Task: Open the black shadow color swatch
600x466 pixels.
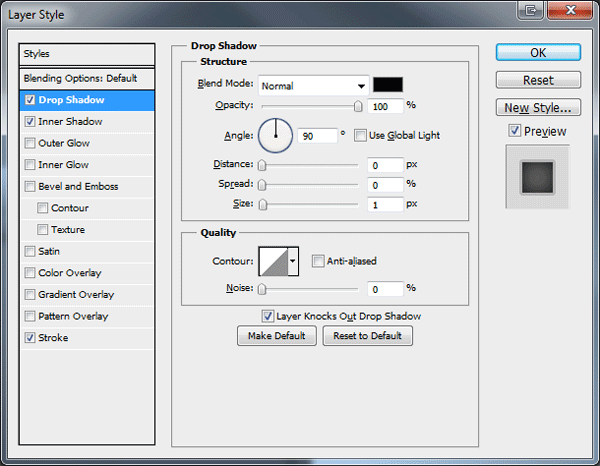Action: pyautogui.click(x=388, y=85)
